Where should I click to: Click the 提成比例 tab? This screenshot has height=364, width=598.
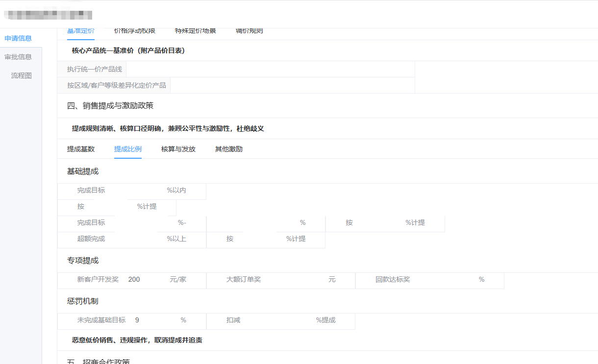click(x=128, y=149)
